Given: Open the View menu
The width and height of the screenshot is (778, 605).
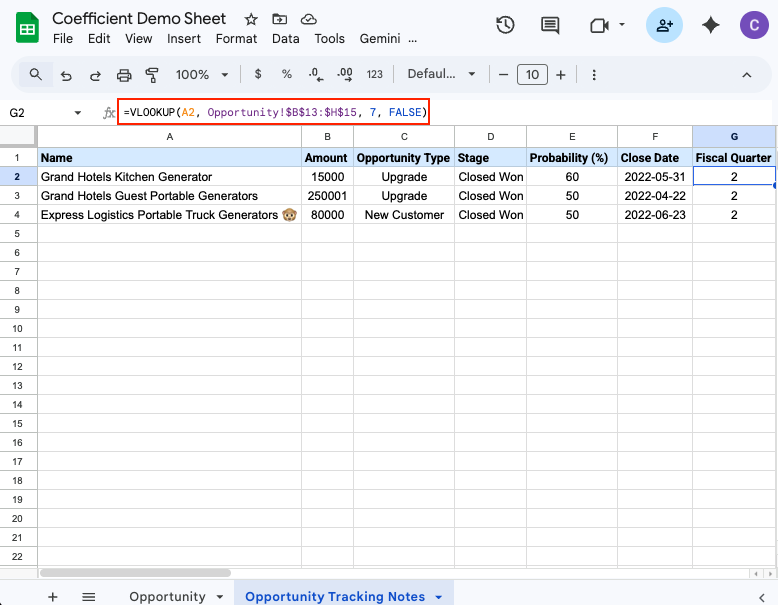Looking at the screenshot, I should [x=138, y=39].
